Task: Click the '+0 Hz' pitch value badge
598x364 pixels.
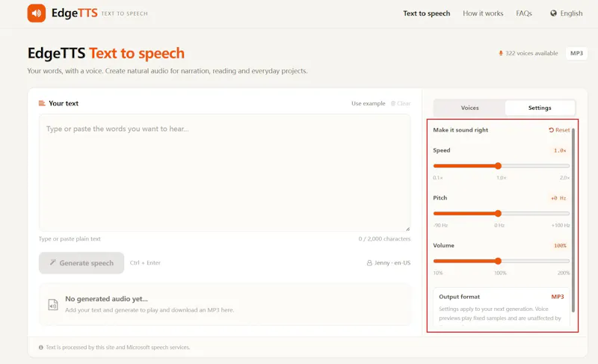Action: click(558, 198)
